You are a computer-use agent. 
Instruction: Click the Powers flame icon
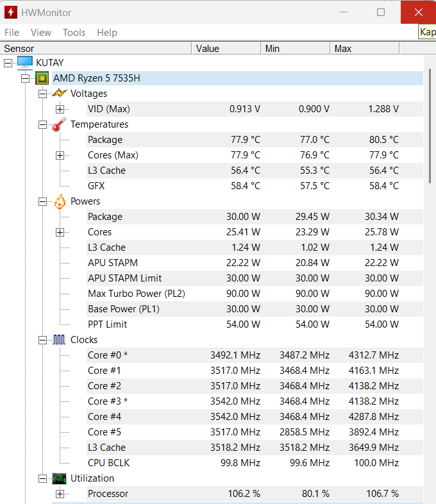click(60, 201)
